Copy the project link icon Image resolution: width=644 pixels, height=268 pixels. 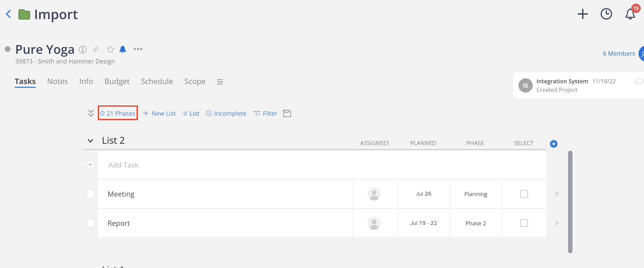95,49
